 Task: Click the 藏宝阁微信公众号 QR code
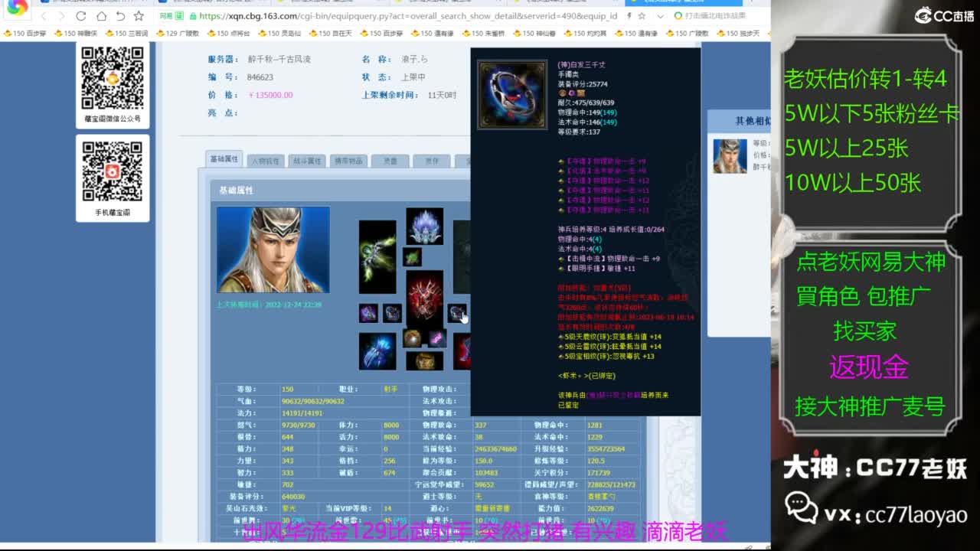click(113, 79)
